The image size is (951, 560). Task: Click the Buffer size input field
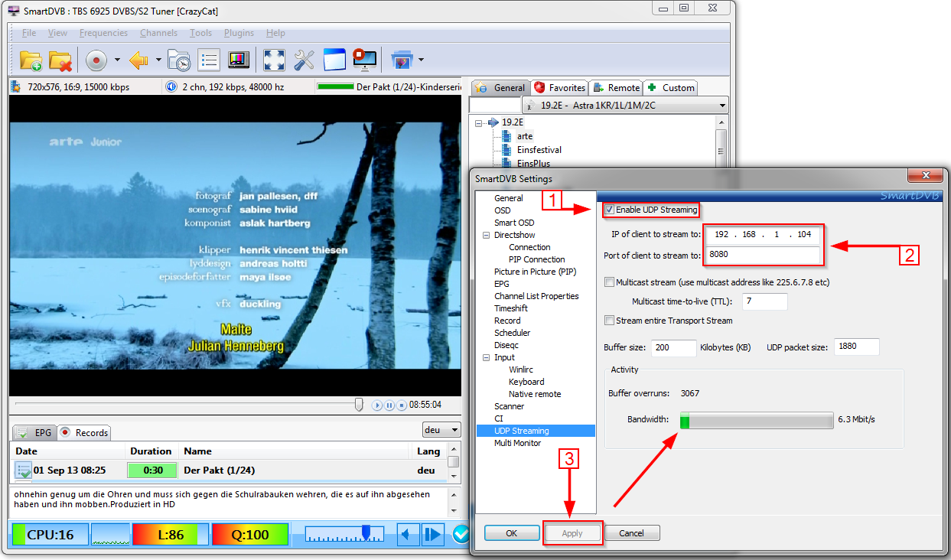[x=673, y=347]
